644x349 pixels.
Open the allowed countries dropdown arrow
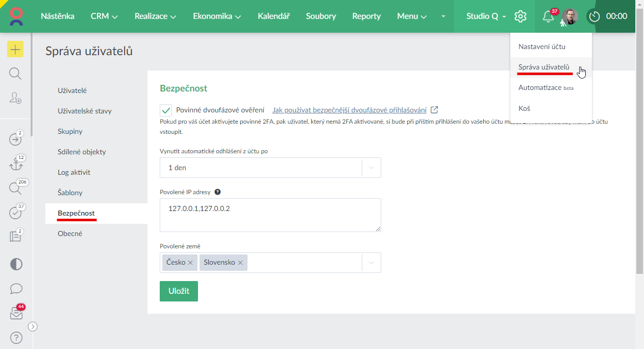[371, 263]
